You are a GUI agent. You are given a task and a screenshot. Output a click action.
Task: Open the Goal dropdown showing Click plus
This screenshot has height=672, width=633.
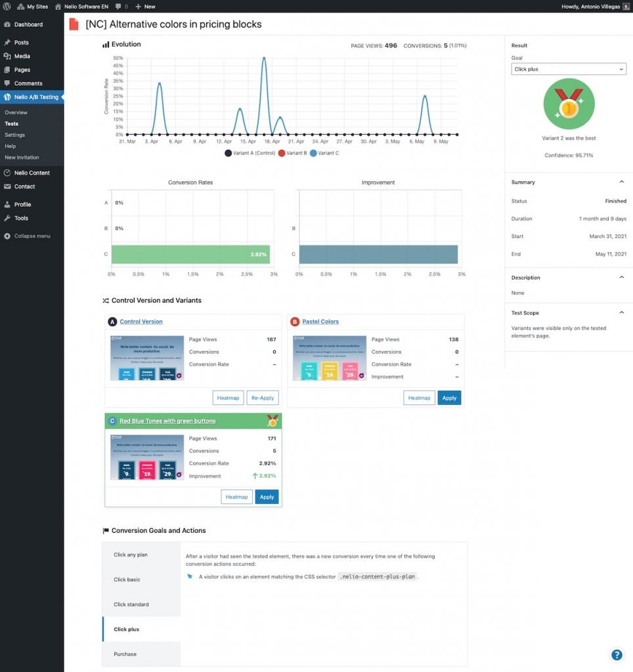point(569,69)
